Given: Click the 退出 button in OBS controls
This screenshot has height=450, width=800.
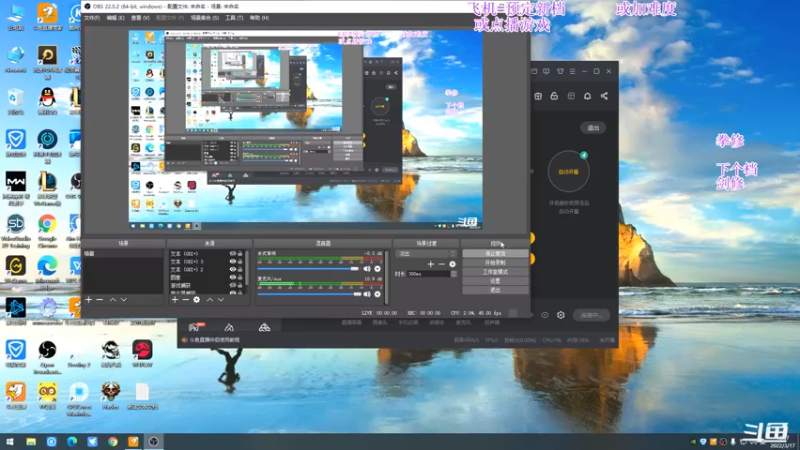Looking at the screenshot, I should click(x=495, y=290).
